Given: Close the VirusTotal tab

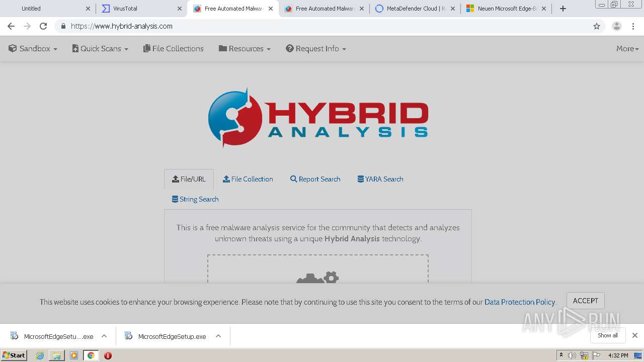Looking at the screenshot, I should click(x=180, y=9).
